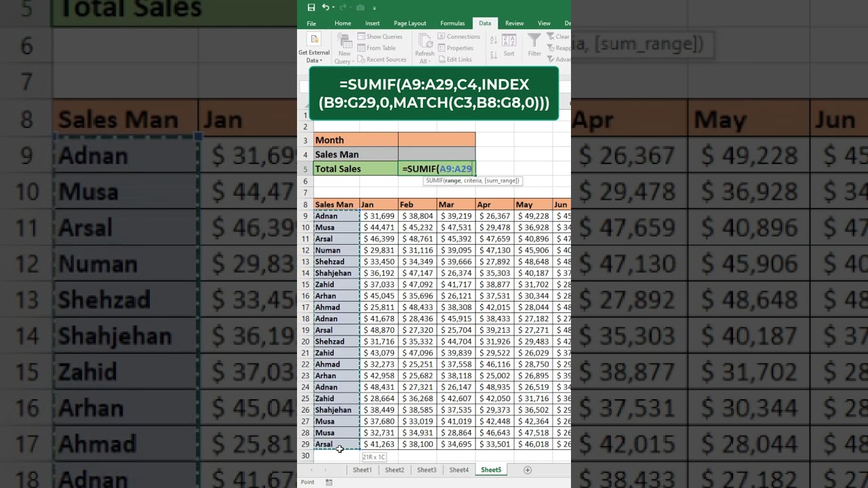This screenshot has width=868, height=488.
Task: Click the macro recording icon in status bar
Action: pos(329,482)
